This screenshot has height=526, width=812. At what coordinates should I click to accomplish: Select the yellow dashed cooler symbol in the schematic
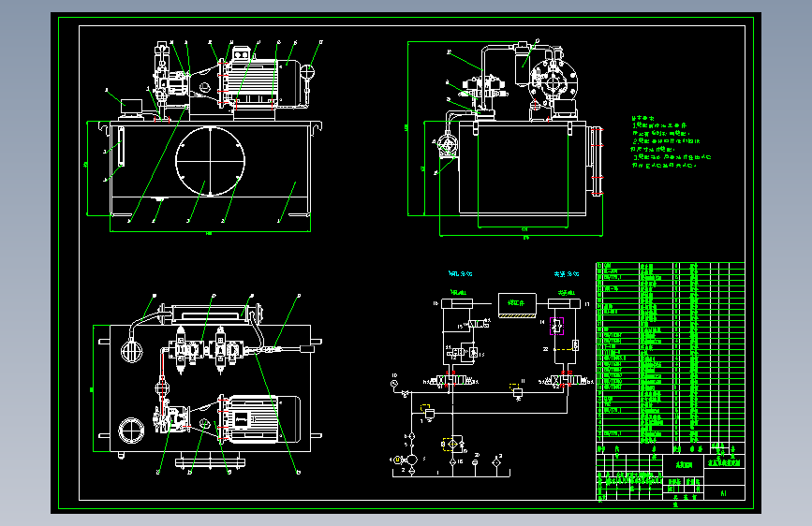pyautogui.click(x=450, y=445)
